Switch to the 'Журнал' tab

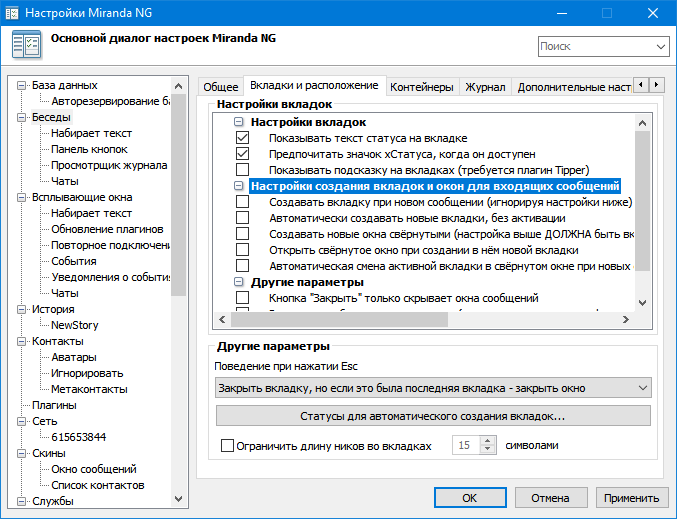coord(485,87)
